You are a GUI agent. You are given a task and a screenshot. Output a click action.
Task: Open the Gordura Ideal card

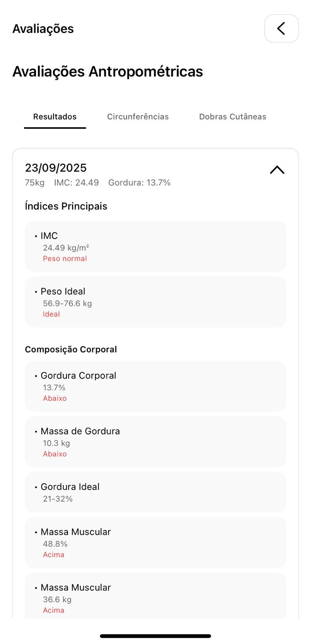point(155,492)
